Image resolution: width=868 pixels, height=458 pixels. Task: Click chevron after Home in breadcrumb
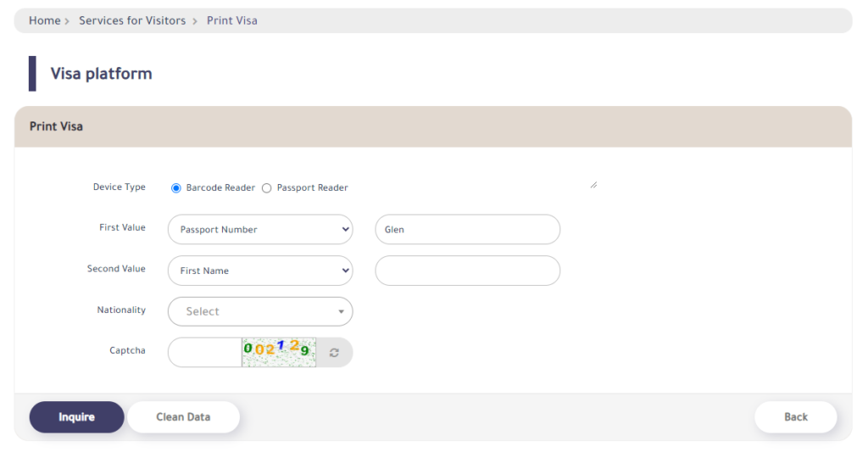coord(67,21)
